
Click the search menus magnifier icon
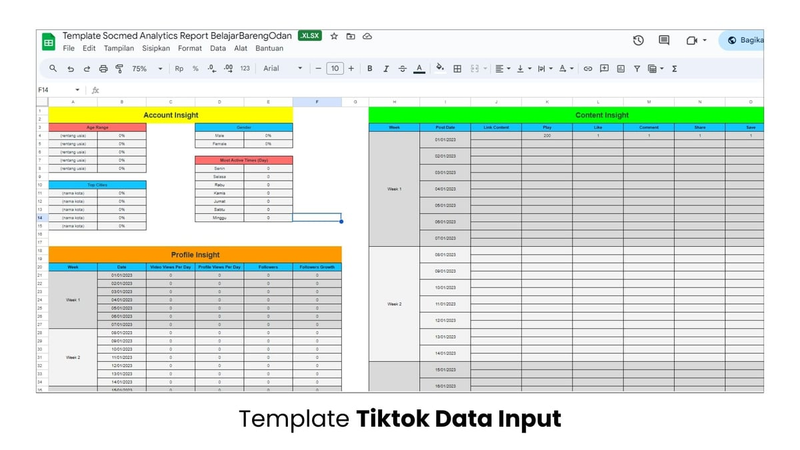[x=53, y=68]
